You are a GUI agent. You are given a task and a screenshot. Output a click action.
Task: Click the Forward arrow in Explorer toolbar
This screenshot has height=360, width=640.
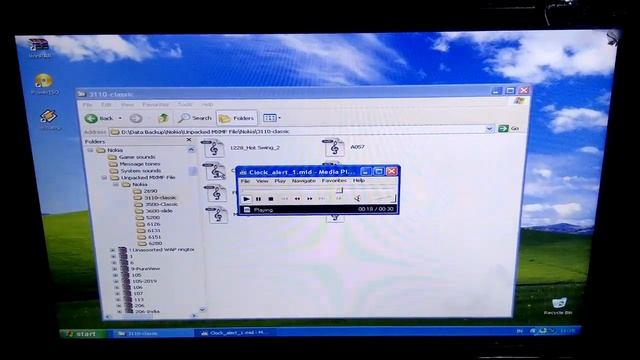pos(136,118)
